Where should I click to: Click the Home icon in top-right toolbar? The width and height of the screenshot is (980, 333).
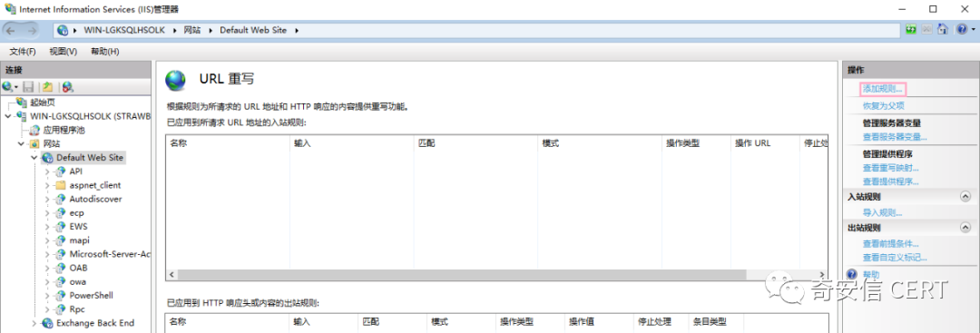coord(943,30)
